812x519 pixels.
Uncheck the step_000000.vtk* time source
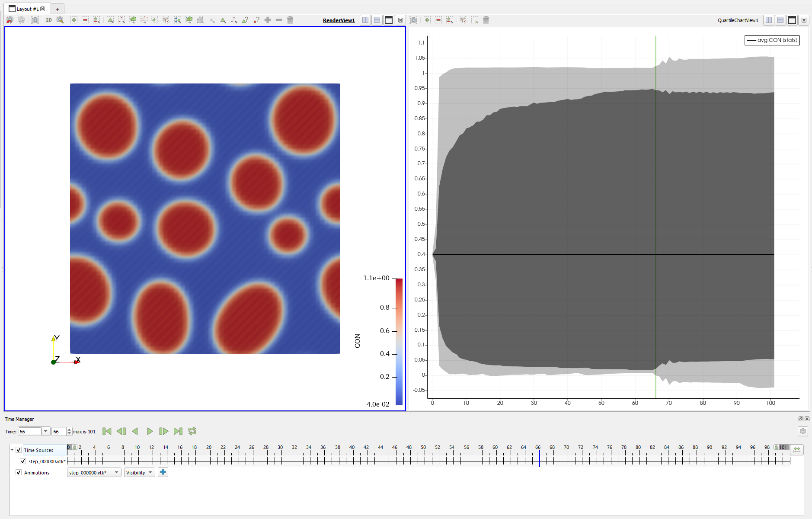[23, 461]
